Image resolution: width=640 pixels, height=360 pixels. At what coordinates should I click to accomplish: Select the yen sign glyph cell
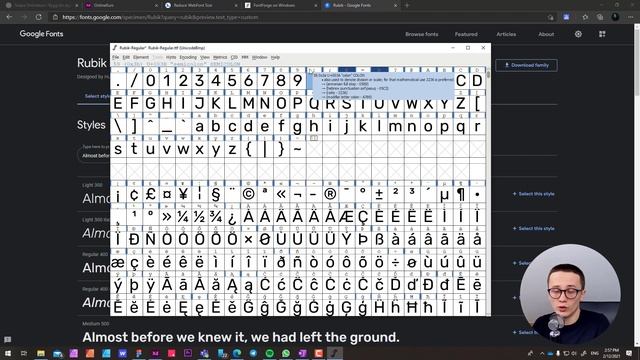[183, 194]
